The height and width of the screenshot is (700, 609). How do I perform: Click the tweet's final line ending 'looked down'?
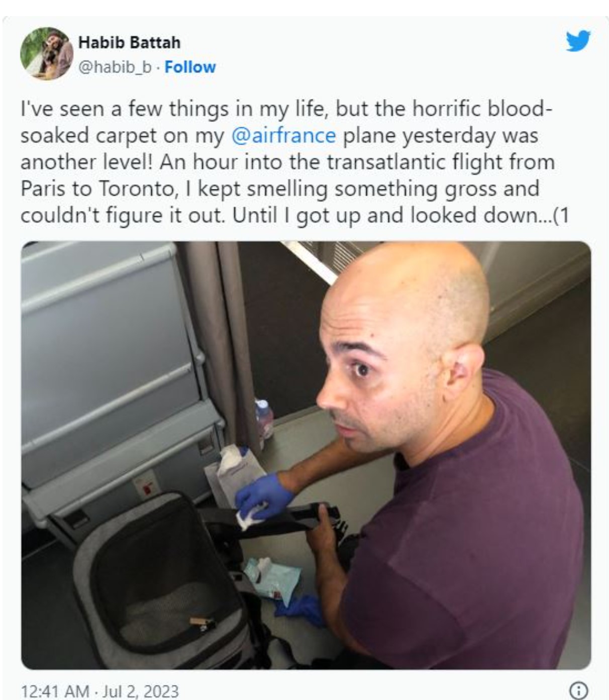tap(295, 215)
